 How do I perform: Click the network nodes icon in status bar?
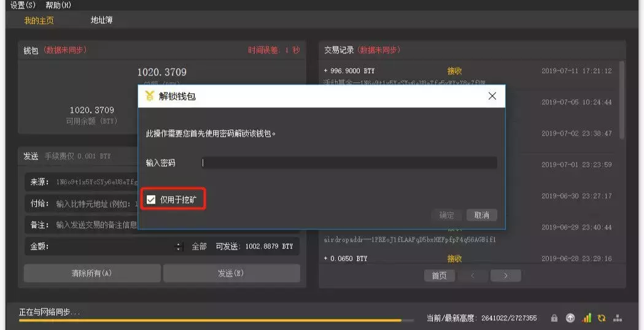point(618,318)
